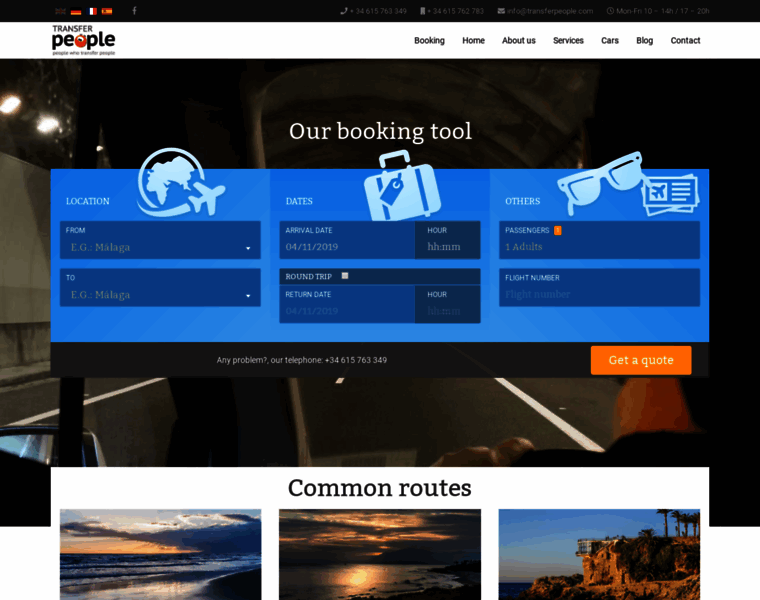Click the sunglasses Others icon
This screenshot has width=760, height=600.
coord(600,182)
